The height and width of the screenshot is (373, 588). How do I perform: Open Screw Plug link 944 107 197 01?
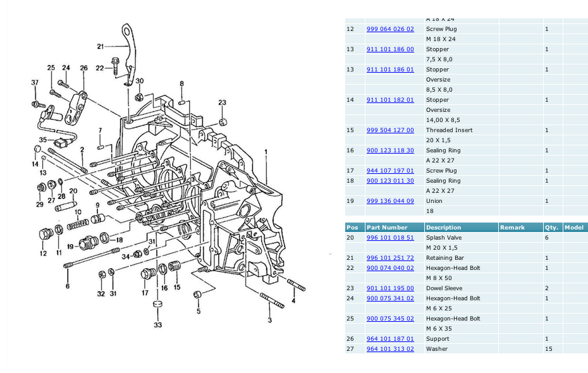390,171
